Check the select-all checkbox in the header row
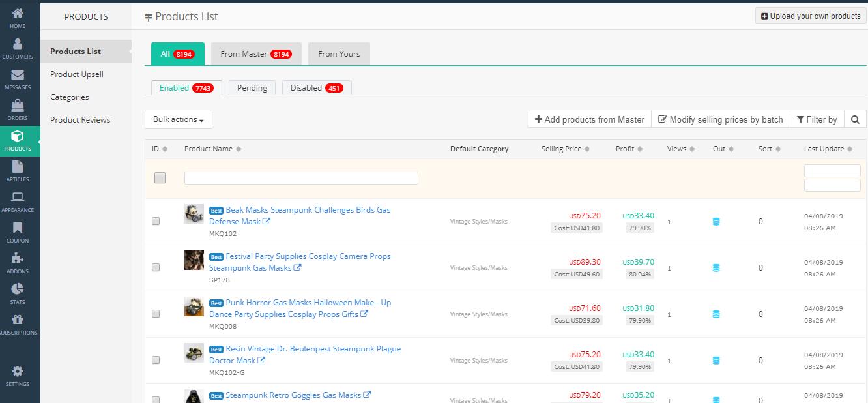The image size is (868, 403). point(160,177)
